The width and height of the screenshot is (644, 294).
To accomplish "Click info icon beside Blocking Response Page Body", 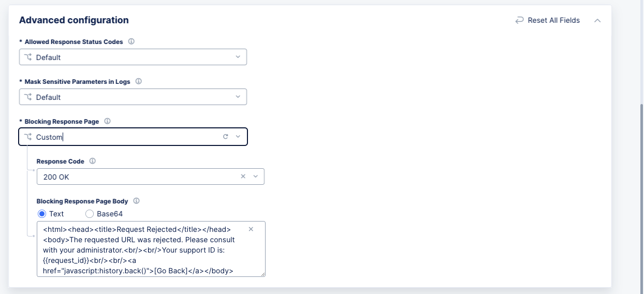I will [137, 201].
